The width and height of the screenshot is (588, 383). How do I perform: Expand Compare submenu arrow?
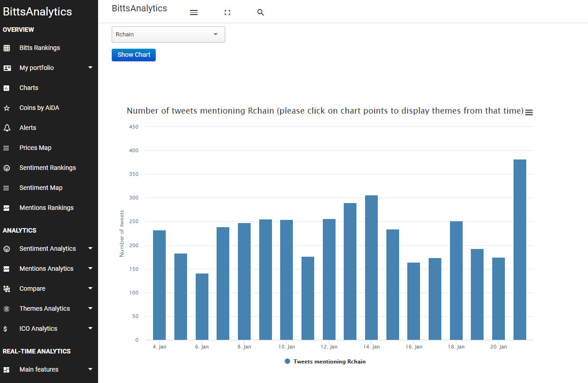[x=90, y=288]
